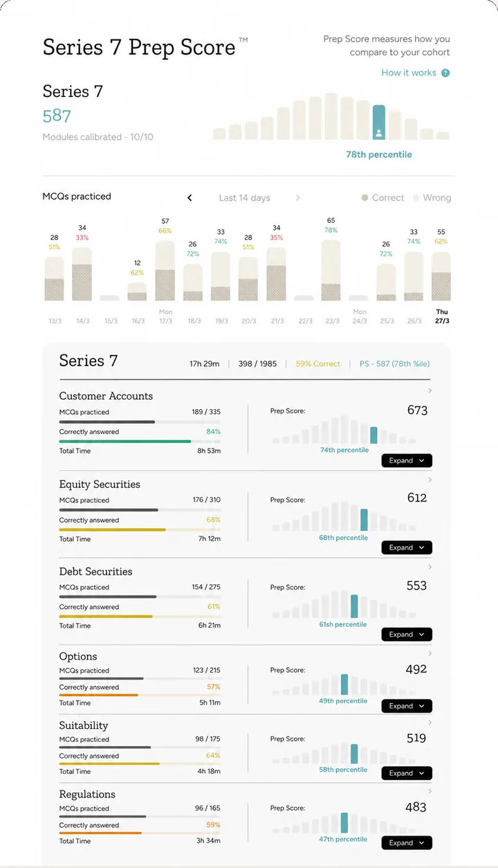
Task: Open Equity Securities chevron arrow
Action: 430,480
